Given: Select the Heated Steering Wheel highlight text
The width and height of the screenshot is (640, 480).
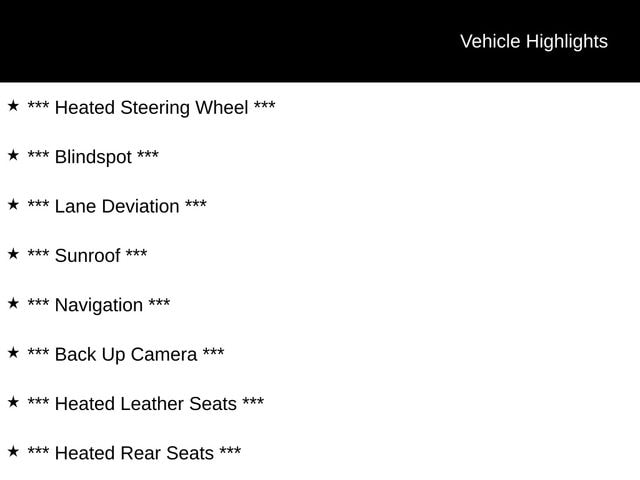Looking at the screenshot, I should pyautogui.click(x=151, y=108).
